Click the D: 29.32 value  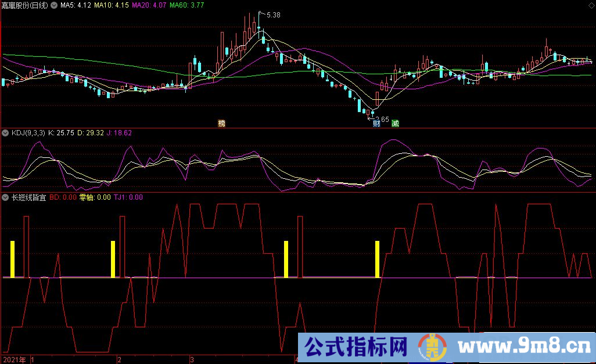coord(91,133)
